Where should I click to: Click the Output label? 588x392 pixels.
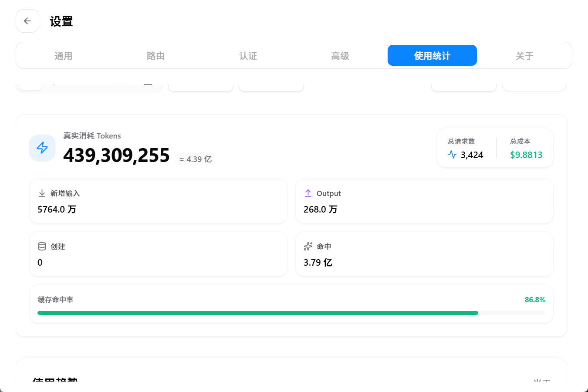(329, 193)
